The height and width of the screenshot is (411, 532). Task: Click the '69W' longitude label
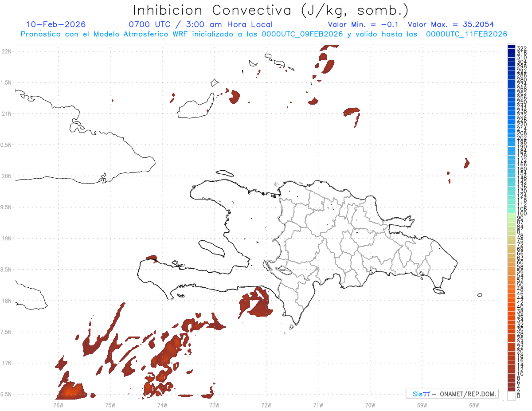click(422, 405)
